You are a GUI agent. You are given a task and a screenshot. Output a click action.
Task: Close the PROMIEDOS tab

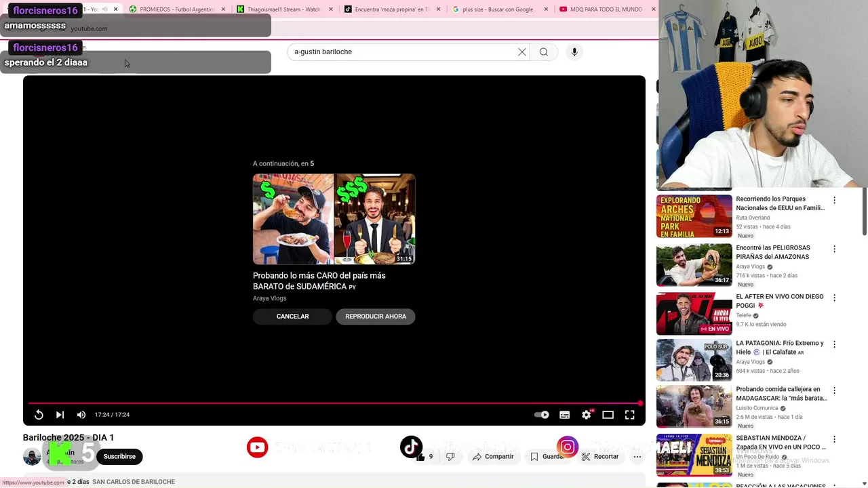coord(223,9)
